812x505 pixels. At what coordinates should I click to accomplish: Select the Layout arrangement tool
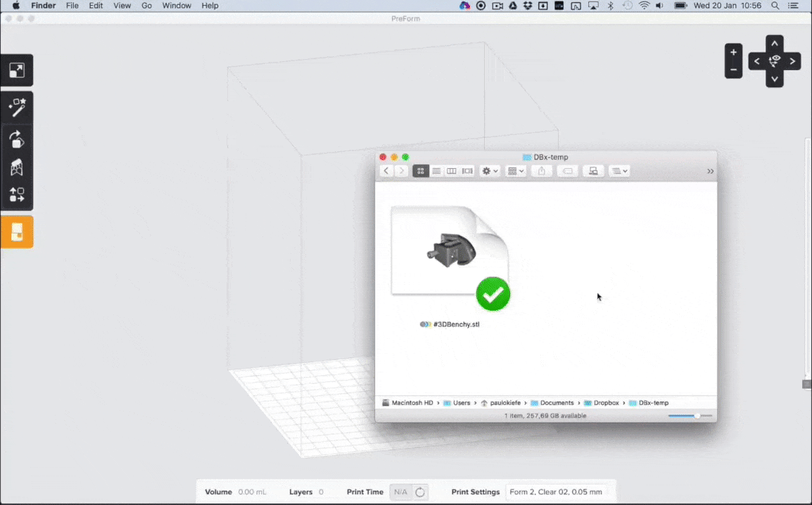[x=17, y=195]
